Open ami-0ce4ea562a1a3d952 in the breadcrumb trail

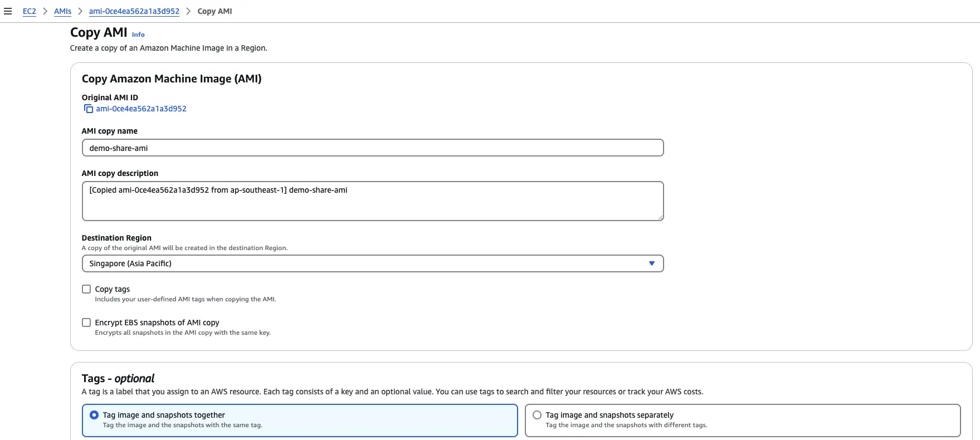click(x=134, y=11)
